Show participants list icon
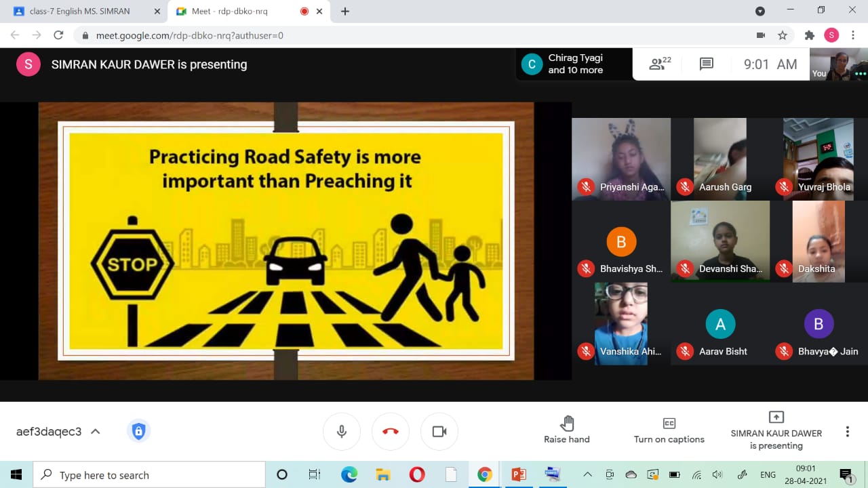Image resolution: width=868 pixels, height=488 pixels. coord(660,64)
